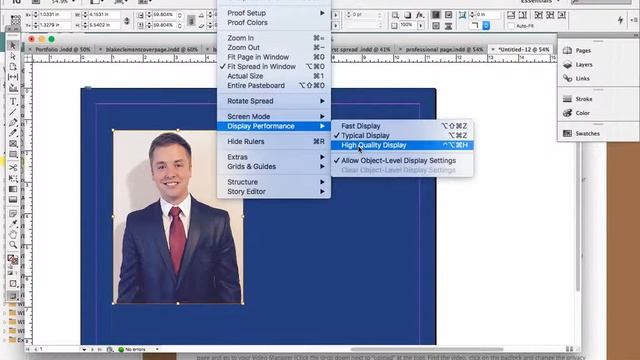Click the fill and stroke swatch

pyautogui.click(x=13, y=260)
